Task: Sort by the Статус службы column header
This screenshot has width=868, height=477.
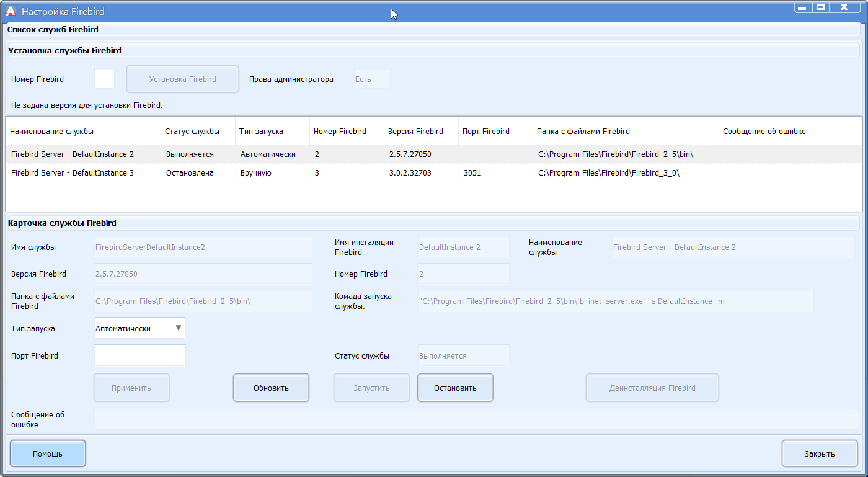Action: (x=198, y=131)
